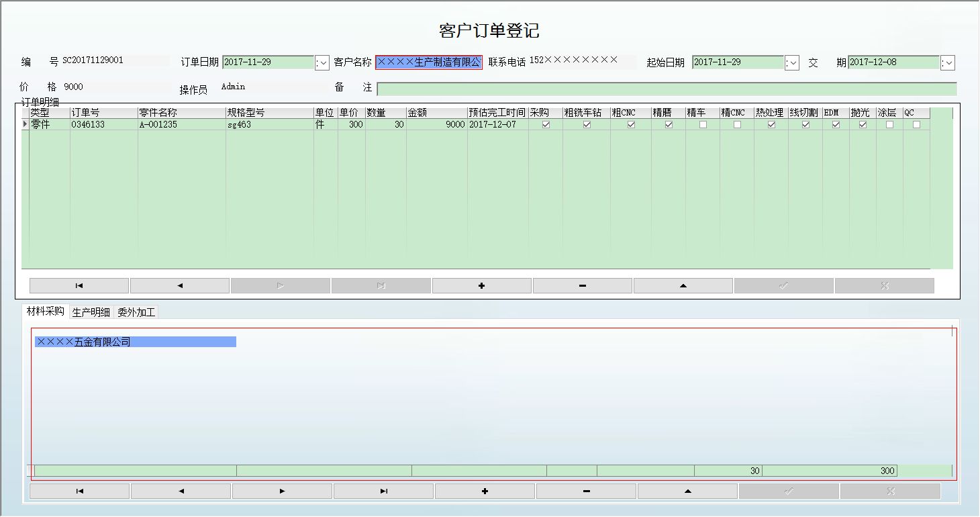Screen dimensions: 980x517
Task: Focus the 客户名称 customer name field
Action: coord(429,62)
